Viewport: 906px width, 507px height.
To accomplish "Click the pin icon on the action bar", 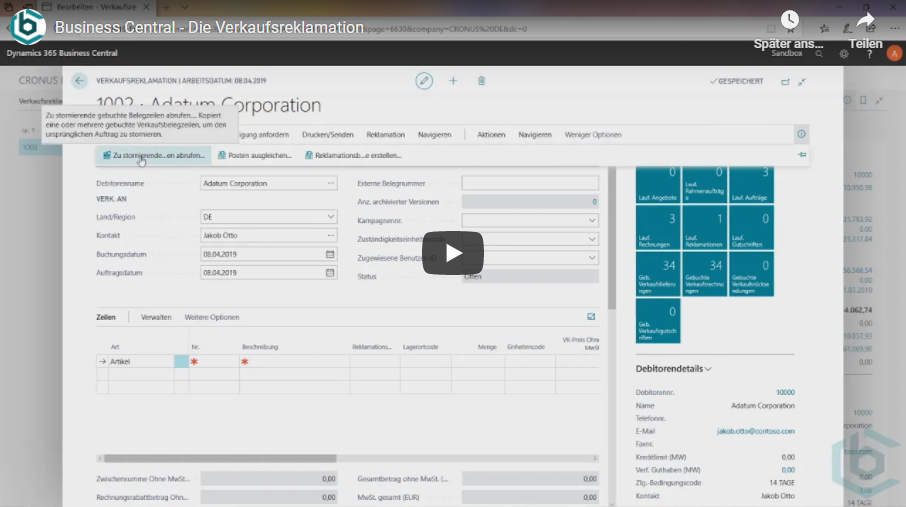I will click(802, 155).
